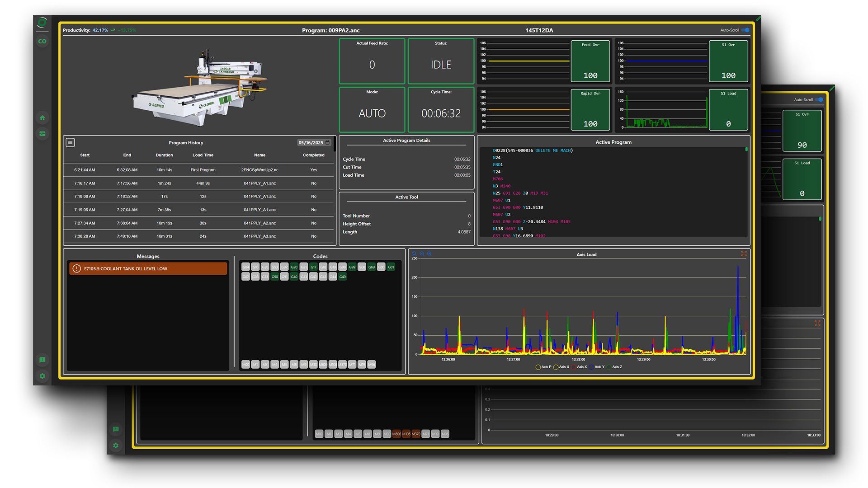Screen dimensions: 868x488
Task: Open the chat feedback icon in the sidebar
Action: 42,360
